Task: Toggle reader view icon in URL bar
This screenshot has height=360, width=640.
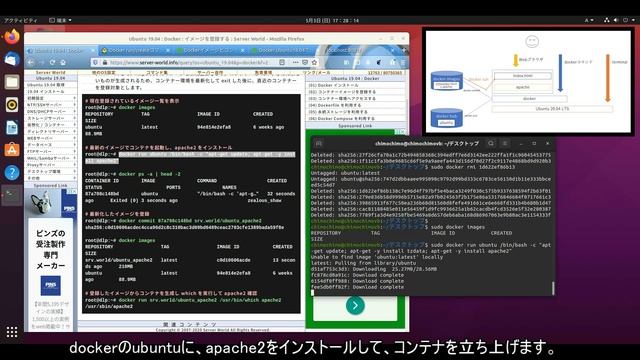Action: (x=282, y=62)
